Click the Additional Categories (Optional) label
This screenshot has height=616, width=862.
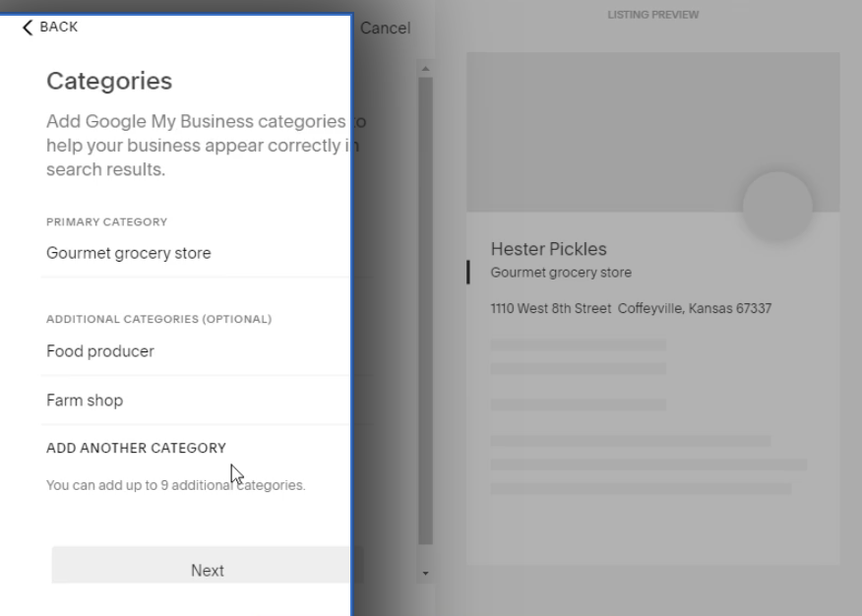coord(158,320)
